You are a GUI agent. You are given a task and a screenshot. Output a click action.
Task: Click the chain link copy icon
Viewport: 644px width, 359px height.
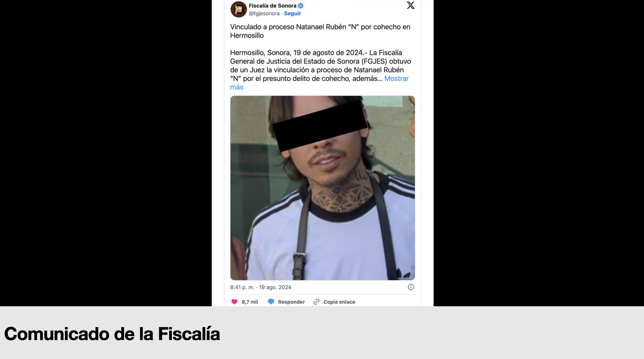(316, 302)
